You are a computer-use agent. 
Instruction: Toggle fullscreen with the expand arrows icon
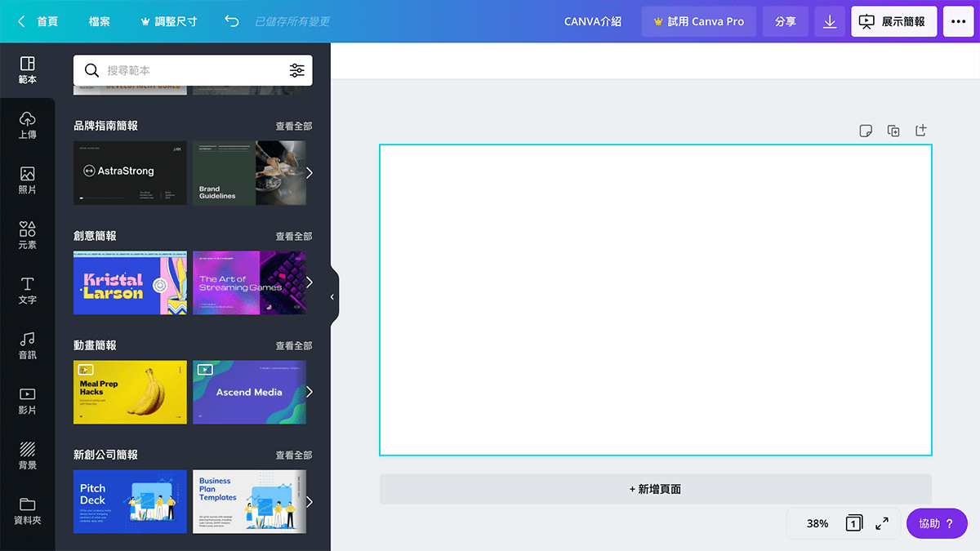tap(882, 523)
